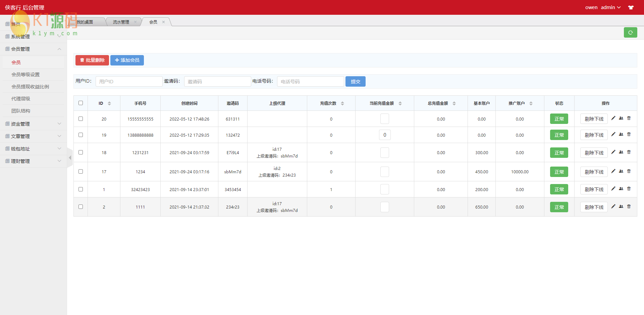The image size is (644, 315).
Task: Check the checkbox for member ID 20
Action: tap(80, 119)
